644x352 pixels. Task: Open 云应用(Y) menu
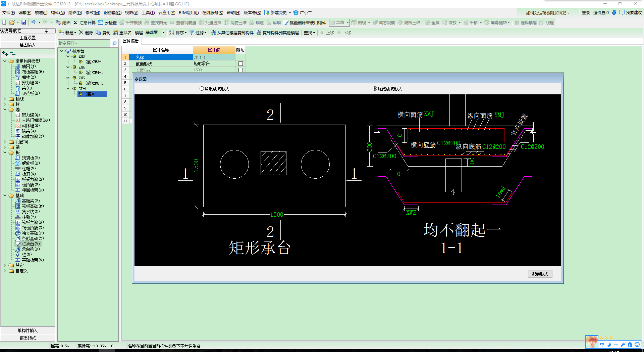click(x=167, y=12)
